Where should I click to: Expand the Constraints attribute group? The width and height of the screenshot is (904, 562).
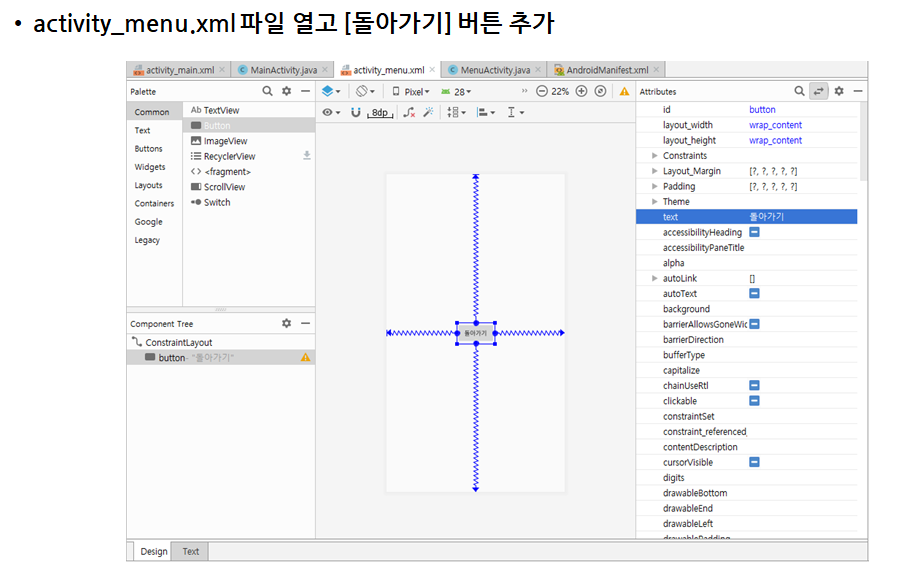pyautogui.click(x=654, y=156)
